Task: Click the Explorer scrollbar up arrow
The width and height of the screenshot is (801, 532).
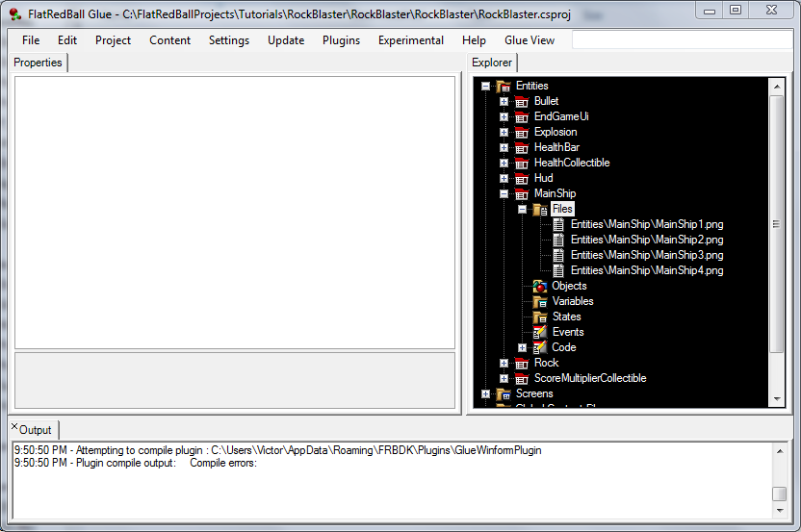Action: click(x=777, y=87)
